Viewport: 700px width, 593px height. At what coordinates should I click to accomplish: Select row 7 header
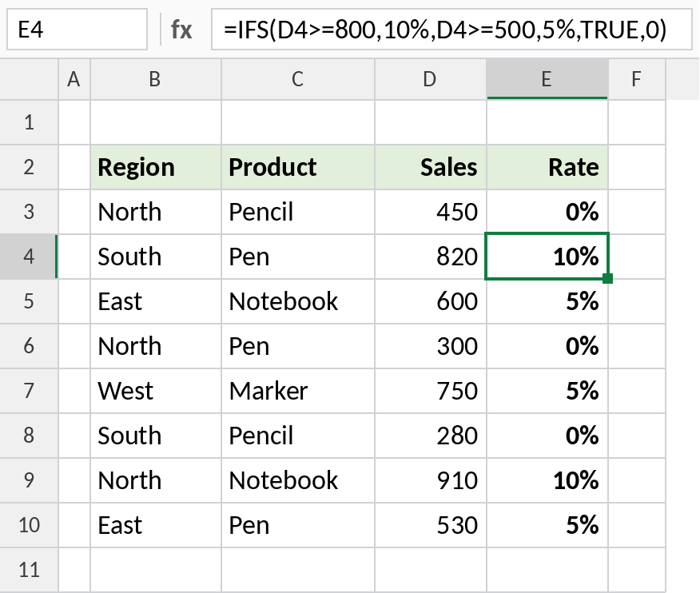click(29, 391)
